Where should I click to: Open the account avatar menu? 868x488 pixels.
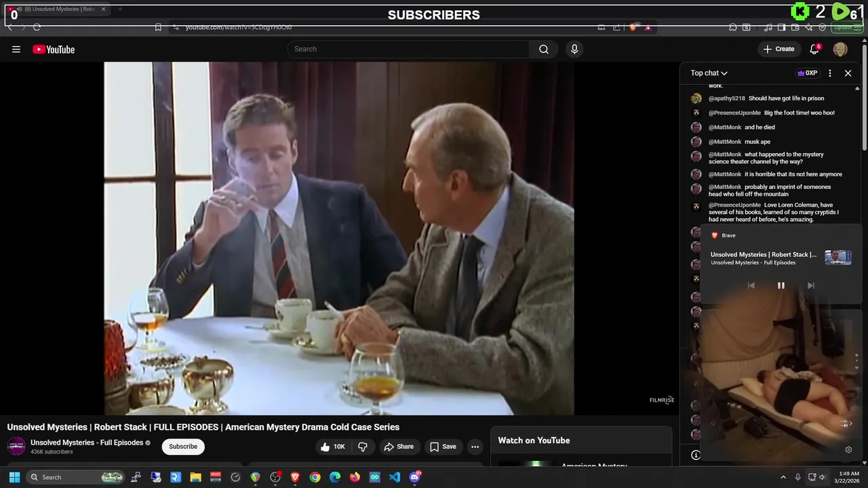840,49
